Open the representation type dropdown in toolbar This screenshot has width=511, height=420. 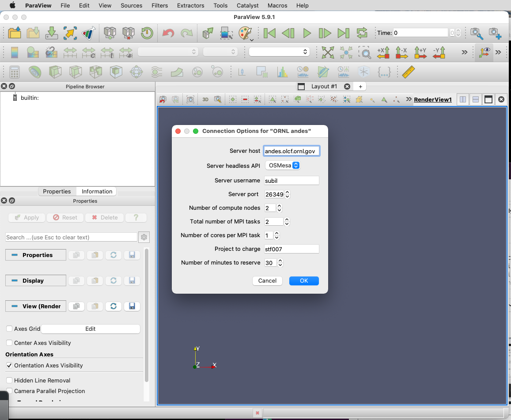click(279, 52)
